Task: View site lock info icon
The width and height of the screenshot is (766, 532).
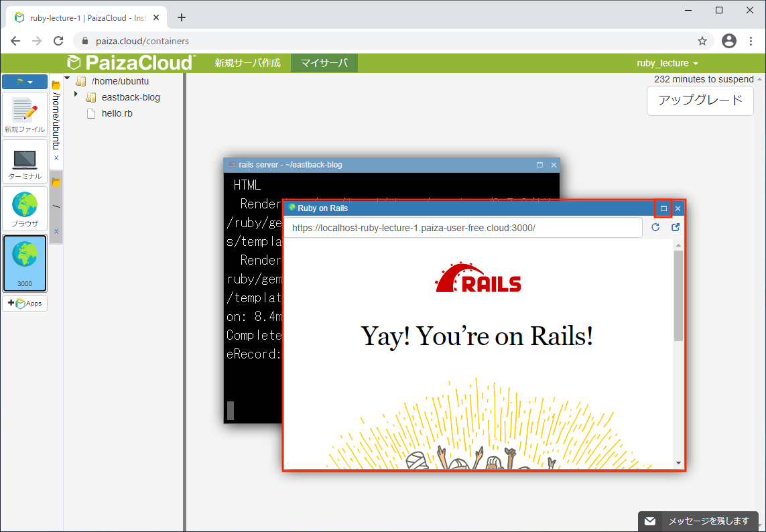Action: coord(86,42)
